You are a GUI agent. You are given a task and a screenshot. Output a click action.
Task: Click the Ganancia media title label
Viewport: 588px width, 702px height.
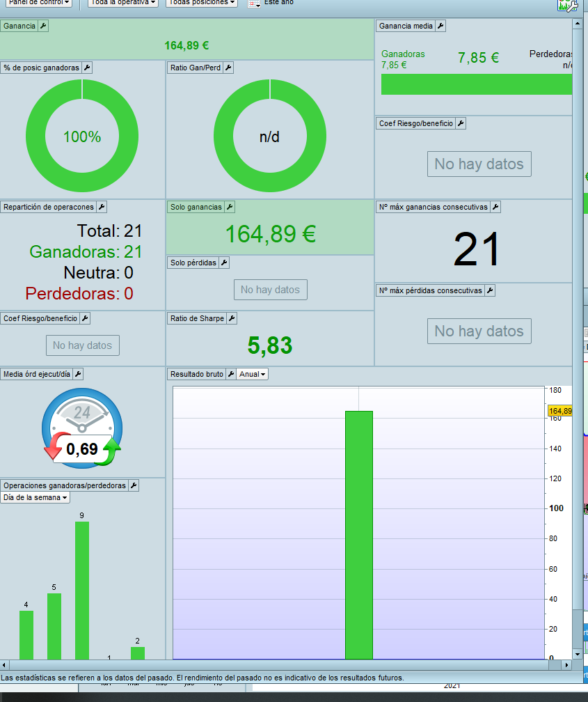(406, 26)
